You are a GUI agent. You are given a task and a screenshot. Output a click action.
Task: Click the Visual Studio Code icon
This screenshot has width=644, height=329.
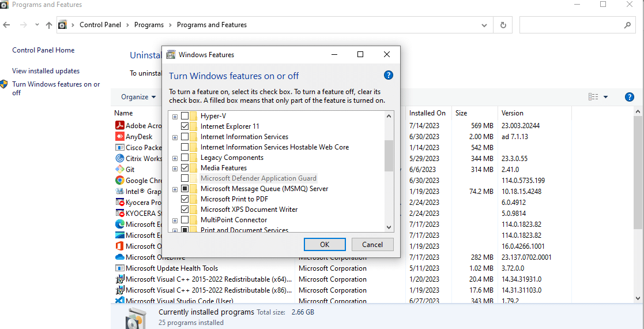coord(119,301)
